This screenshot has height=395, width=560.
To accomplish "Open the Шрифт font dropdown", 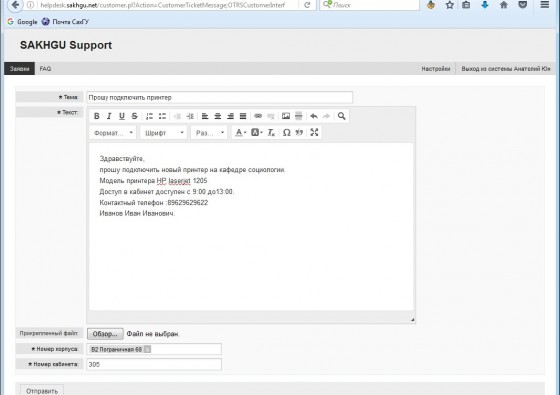I will (x=164, y=133).
